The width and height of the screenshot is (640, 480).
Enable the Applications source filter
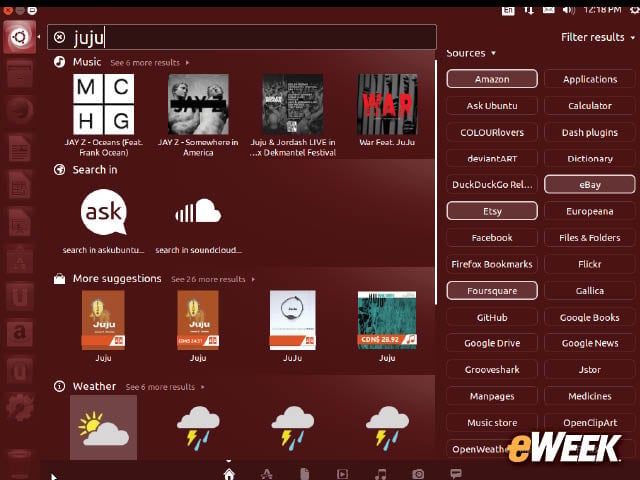pos(590,79)
